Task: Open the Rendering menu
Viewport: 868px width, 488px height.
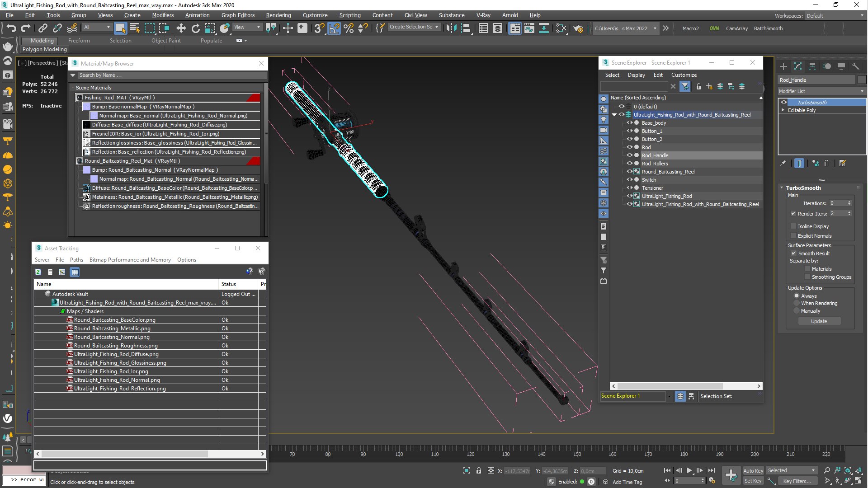Action: tap(278, 15)
